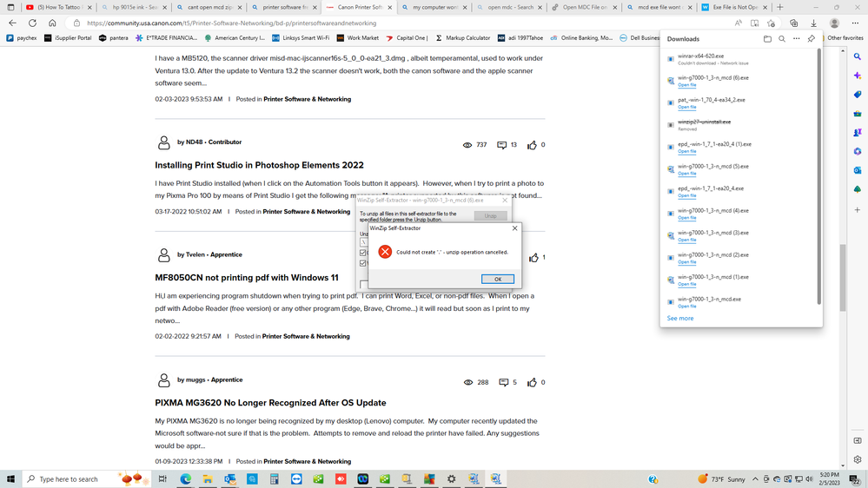
Task: Open Calculator from taskbar
Action: tap(274, 479)
